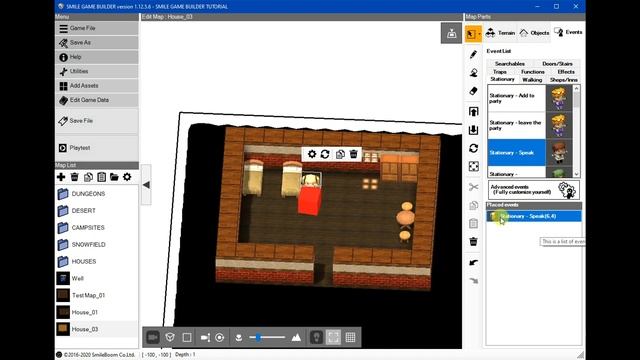Pick the fill stamp tool
640x360 pixels.
[x=473, y=73]
